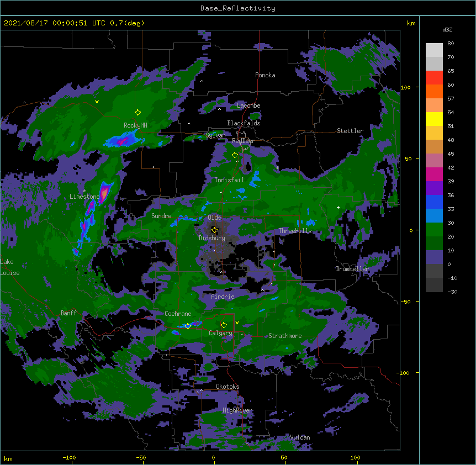The width and height of the screenshot is (476, 465).
Task: Click the Base_Reflectivity title
Action: pos(238,8)
